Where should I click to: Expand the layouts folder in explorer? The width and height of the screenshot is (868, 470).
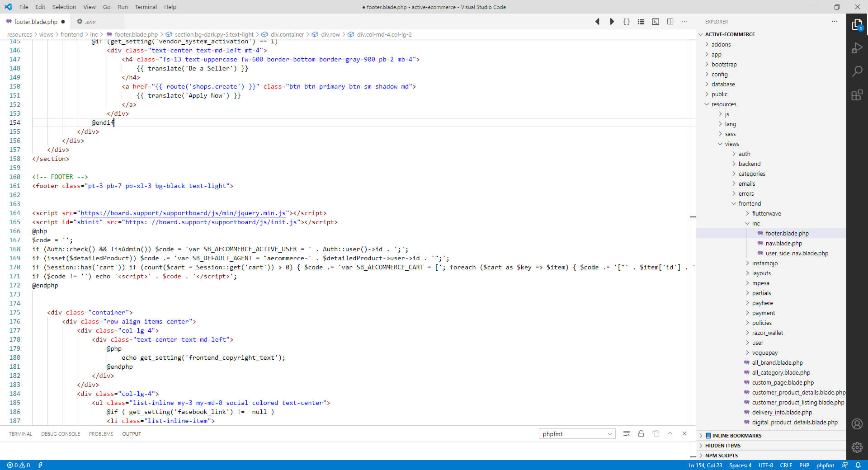tap(761, 273)
